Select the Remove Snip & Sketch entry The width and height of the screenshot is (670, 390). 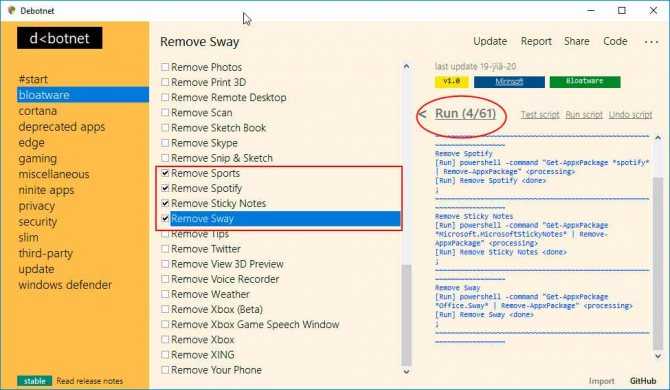[x=222, y=158]
